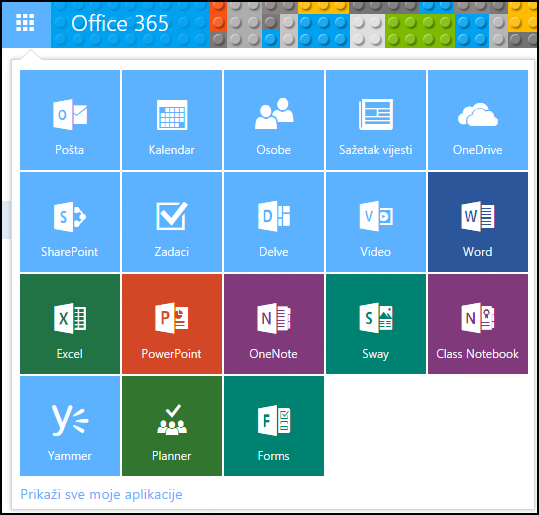This screenshot has width=539, height=515.
Task: Launch the Yammer tile
Action: [x=70, y=426]
